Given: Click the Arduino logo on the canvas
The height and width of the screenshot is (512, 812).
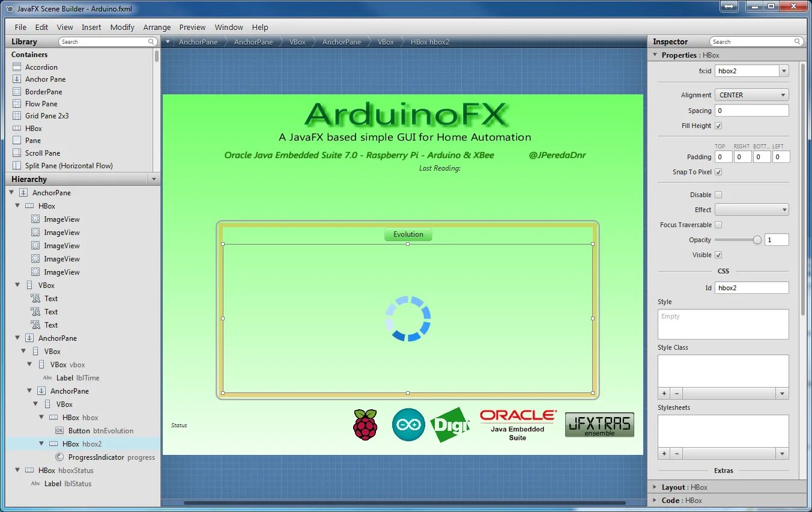Looking at the screenshot, I should click(408, 425).
